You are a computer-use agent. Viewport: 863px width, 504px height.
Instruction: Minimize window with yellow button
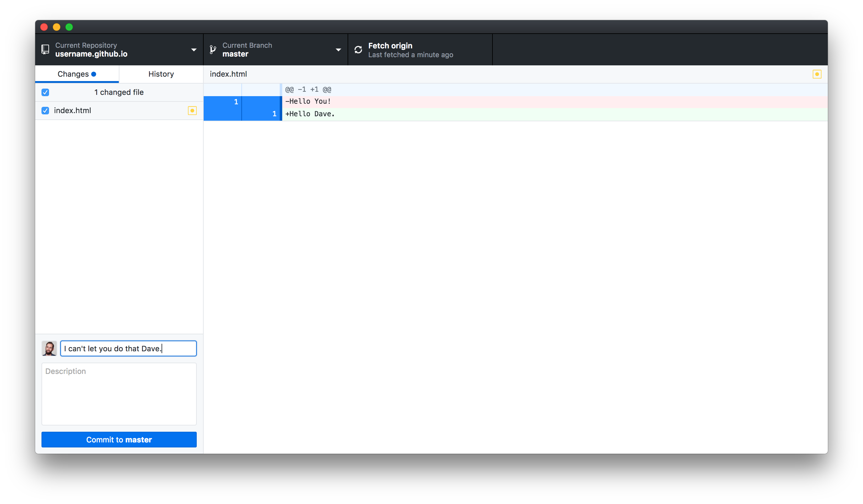(57, 27)
